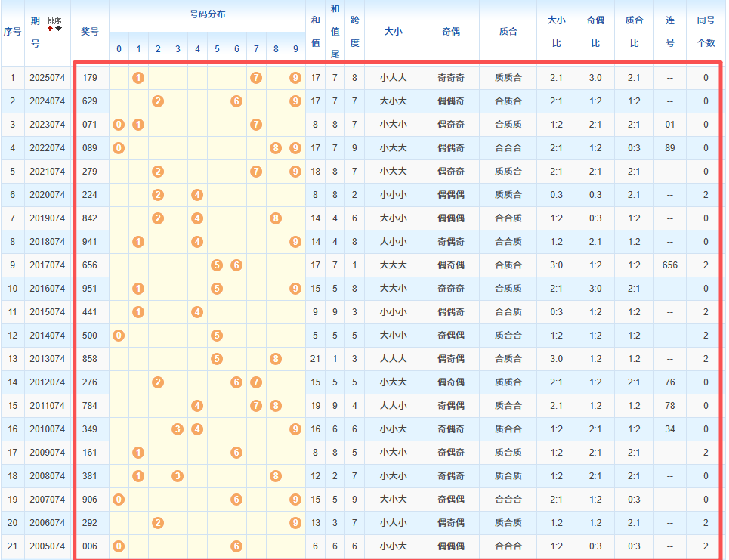Click digit 5 header under 号码分布

217,49
